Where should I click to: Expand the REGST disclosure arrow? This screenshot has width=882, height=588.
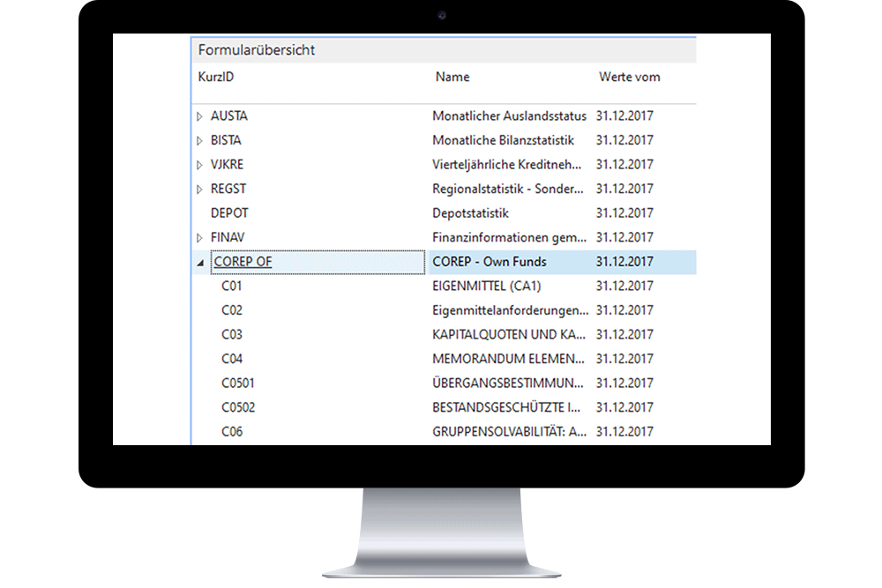[198, 188]
